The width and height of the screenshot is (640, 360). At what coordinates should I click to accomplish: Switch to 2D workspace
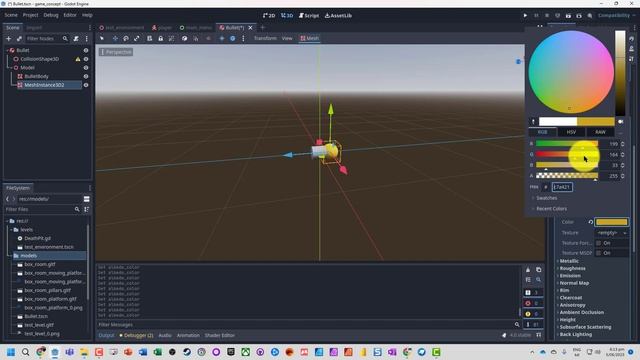[269, 16]
